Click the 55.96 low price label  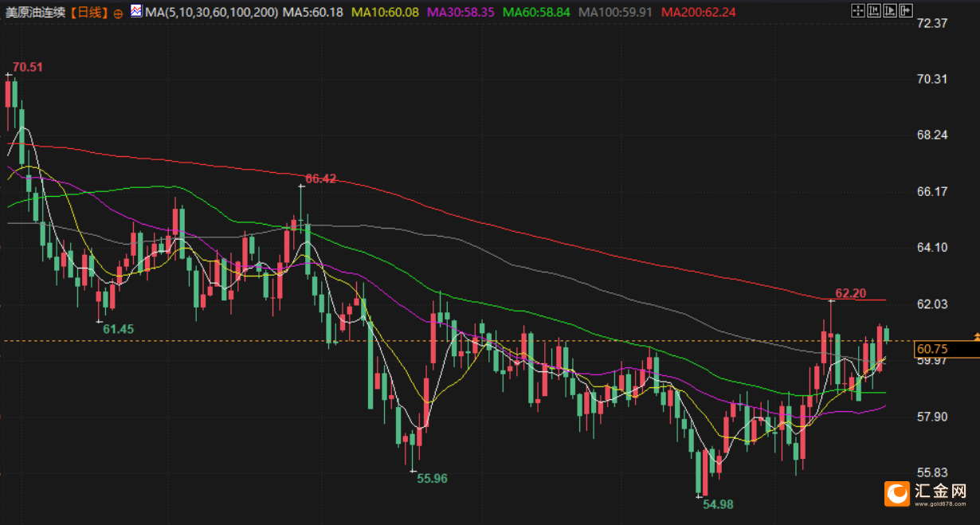pos(432,478)
